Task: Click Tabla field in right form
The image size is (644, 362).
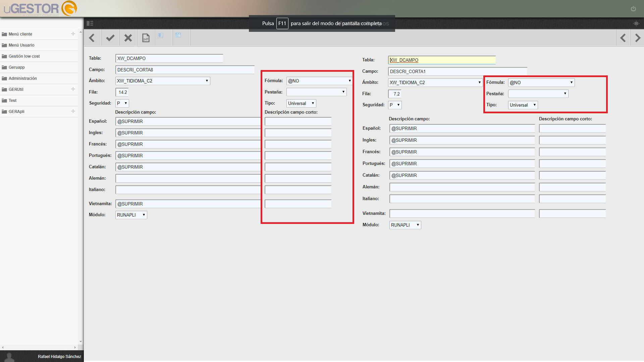Action: (442, 60)
